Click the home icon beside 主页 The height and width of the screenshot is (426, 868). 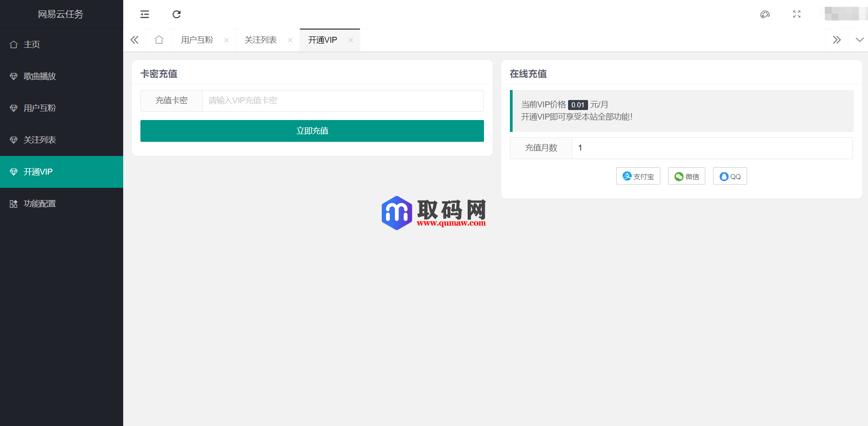click(x=14, y=45)
